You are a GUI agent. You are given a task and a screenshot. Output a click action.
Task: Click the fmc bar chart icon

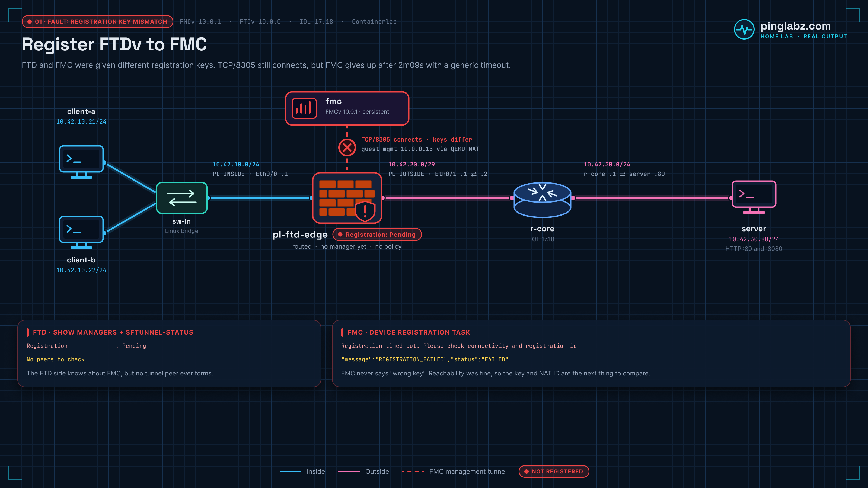[304, 108]
